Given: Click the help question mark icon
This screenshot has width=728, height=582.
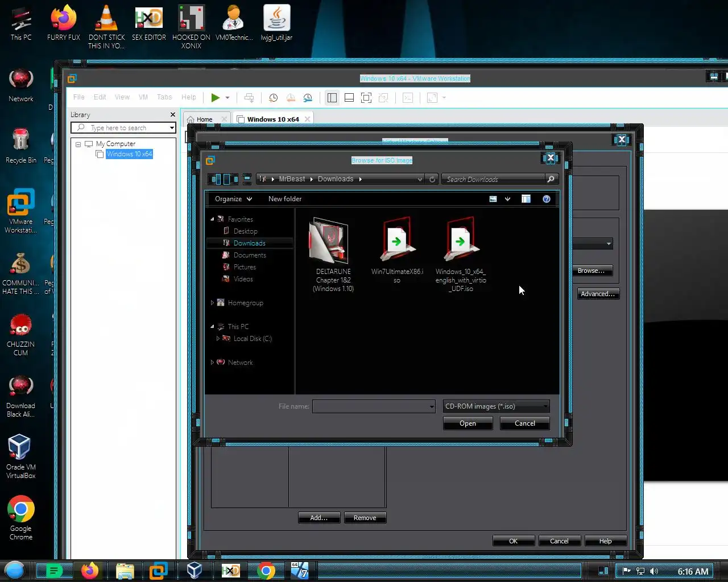Looking at the screenshot, I should coord(547,199).
